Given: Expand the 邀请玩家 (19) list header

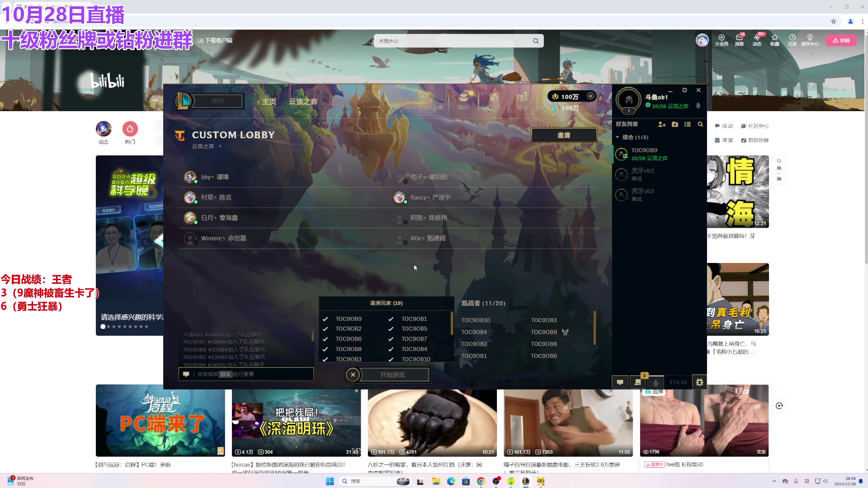Looking at the screenshot, I should (386, 303).
